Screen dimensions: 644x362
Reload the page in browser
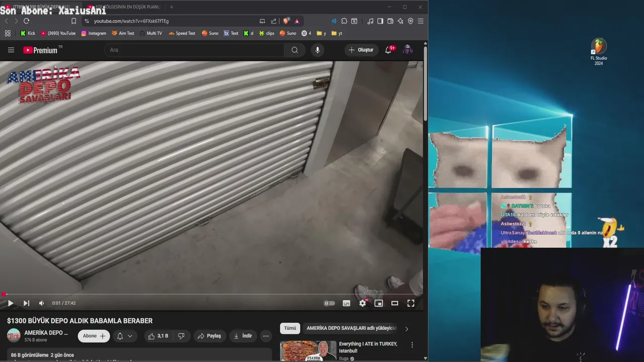[x=26, y=21]
